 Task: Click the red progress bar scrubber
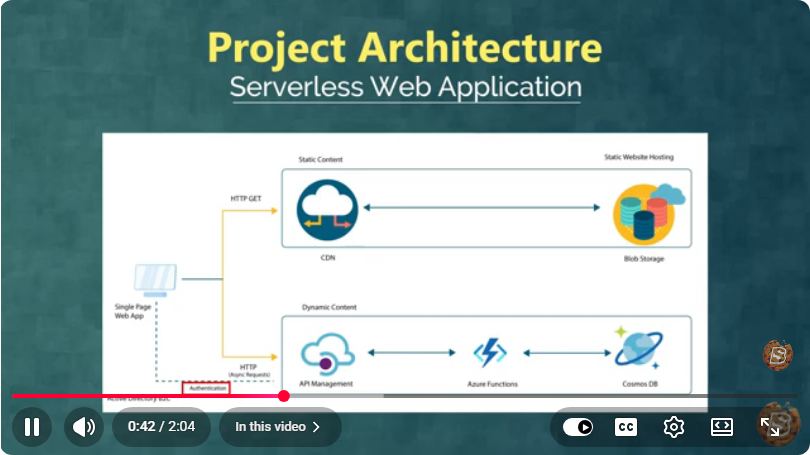coord(283,396)
